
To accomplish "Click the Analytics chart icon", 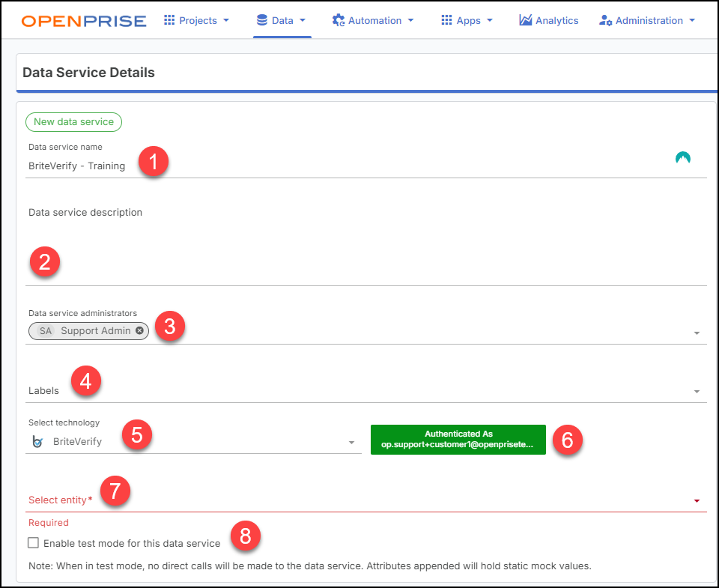I will click(526, 20).
